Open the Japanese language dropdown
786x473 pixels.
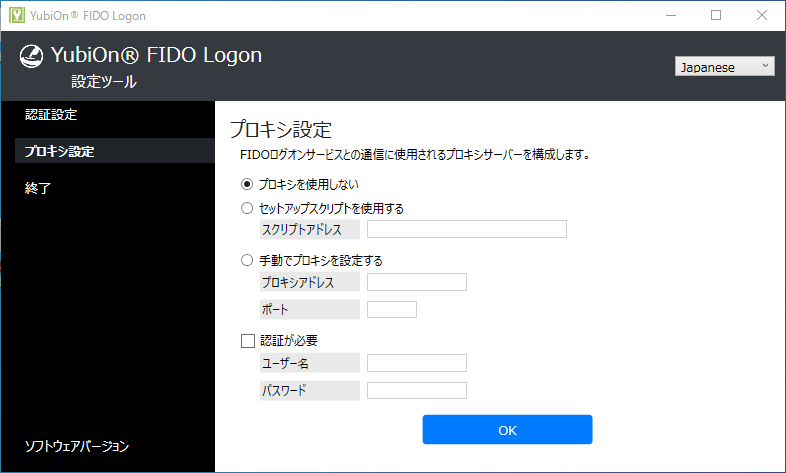(x=725, y=67)
